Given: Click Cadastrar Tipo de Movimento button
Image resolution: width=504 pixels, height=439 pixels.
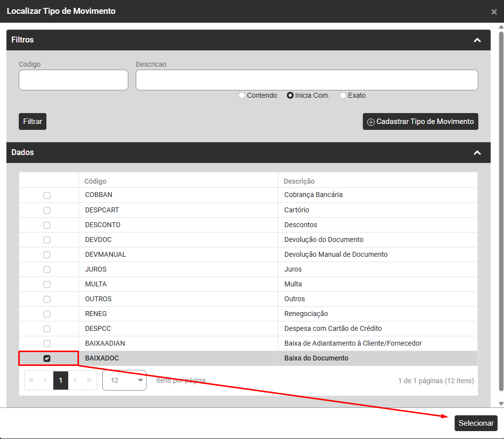Looking at the screenshot, I should (x=421, y=121).
